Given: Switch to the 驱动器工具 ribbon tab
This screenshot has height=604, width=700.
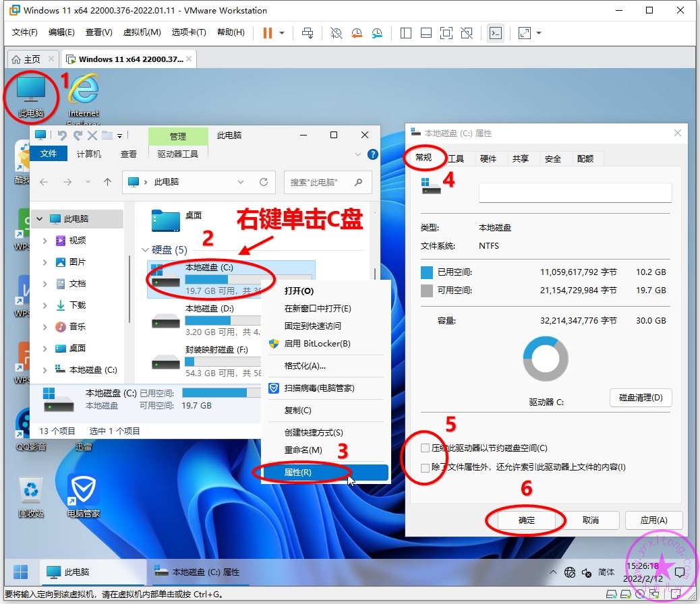Looking at the screenshot, I should 177,154.
